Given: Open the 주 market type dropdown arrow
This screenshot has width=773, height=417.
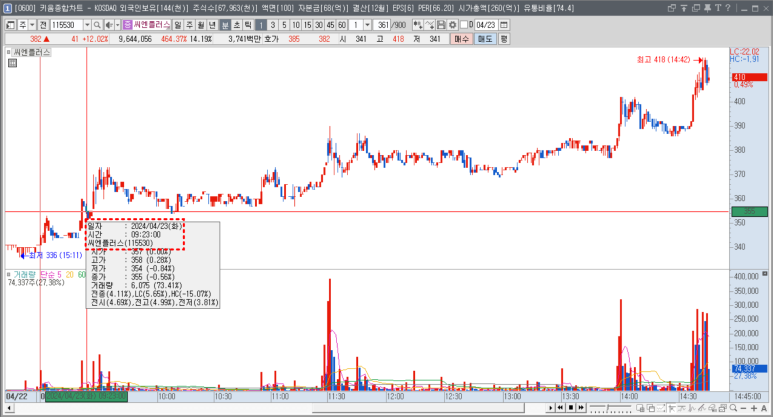Looking at the screenshot, I should point(32,25).
